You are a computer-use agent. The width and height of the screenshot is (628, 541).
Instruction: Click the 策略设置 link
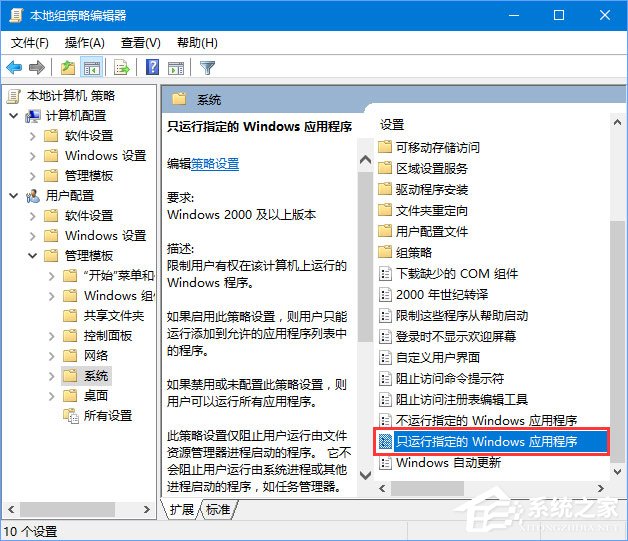coord(215,164)
